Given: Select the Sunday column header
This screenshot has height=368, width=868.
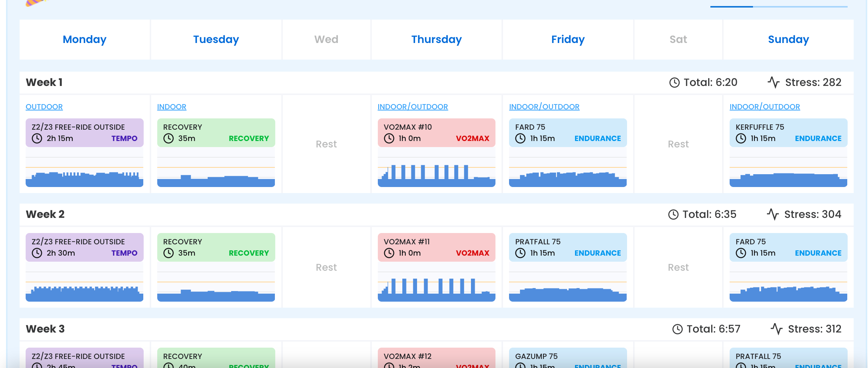Looking at the screenshot, I should (x=788, y=39).
